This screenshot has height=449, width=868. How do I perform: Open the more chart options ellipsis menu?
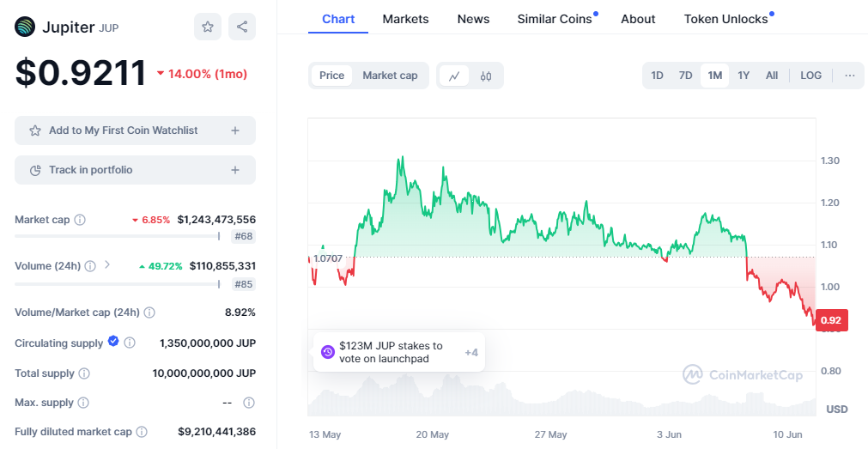pos(849,76)
